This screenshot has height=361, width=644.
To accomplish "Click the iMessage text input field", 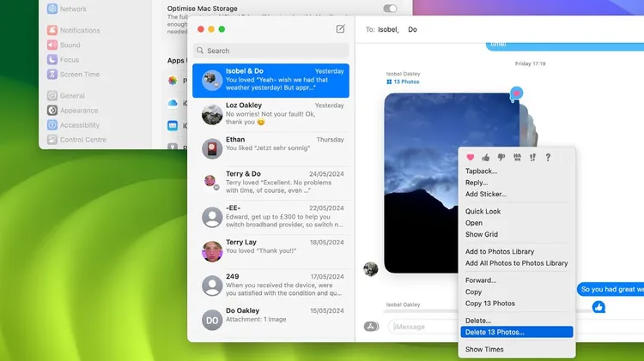I will point(423,327).
